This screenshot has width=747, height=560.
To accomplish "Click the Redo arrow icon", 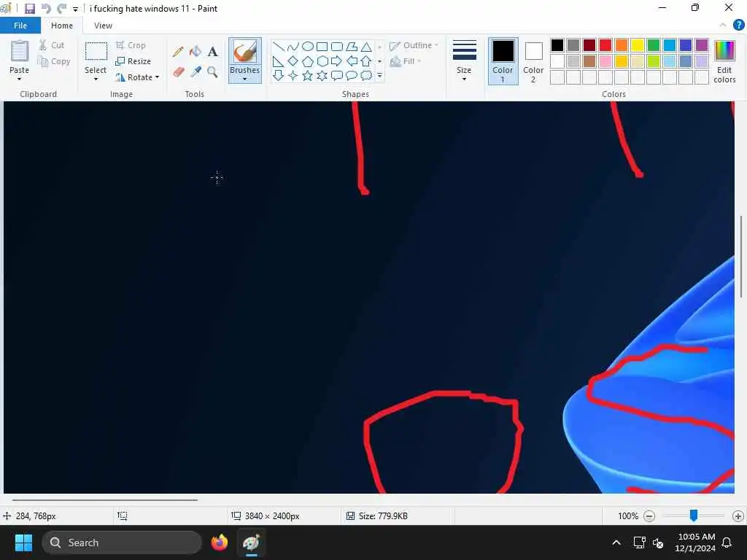I will point(61,9).
